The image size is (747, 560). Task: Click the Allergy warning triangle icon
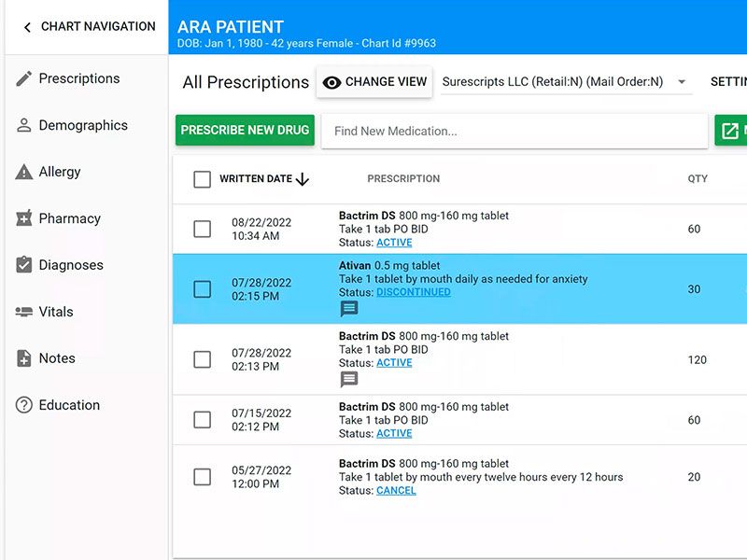coord(24,172)
